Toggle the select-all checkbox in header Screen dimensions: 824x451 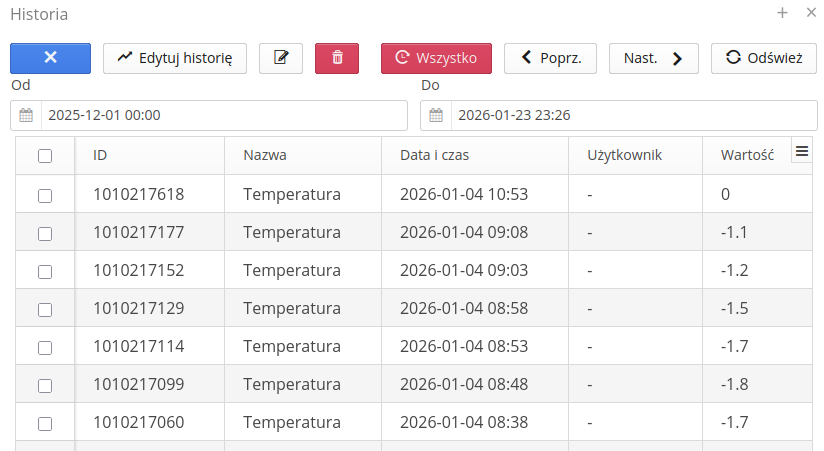tap(45, 156)
